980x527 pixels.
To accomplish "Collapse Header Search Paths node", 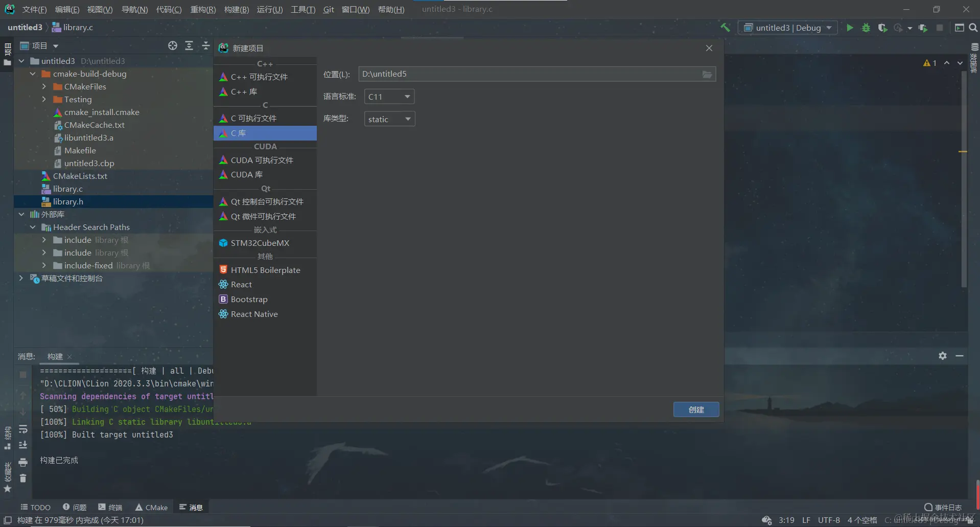I will tap(33, 227).
